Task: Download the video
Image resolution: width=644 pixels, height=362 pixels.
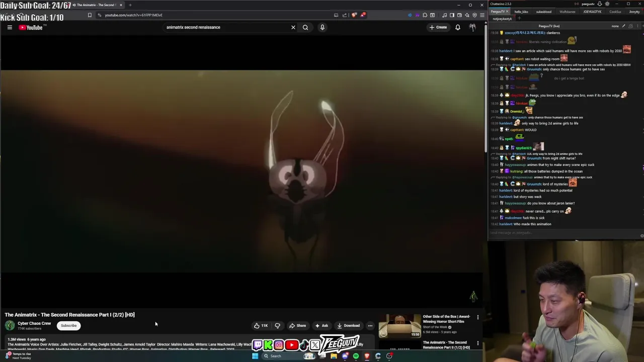Action: tap(349, 325)
